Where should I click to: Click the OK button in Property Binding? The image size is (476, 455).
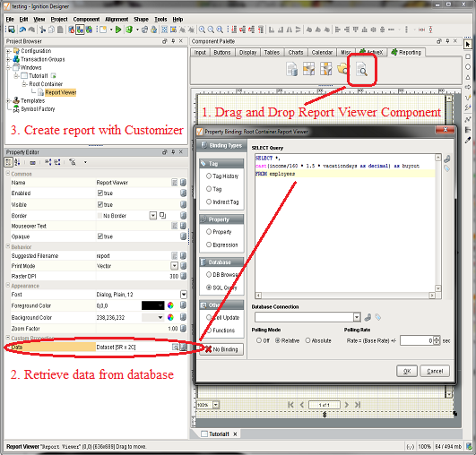click(407, 371)
